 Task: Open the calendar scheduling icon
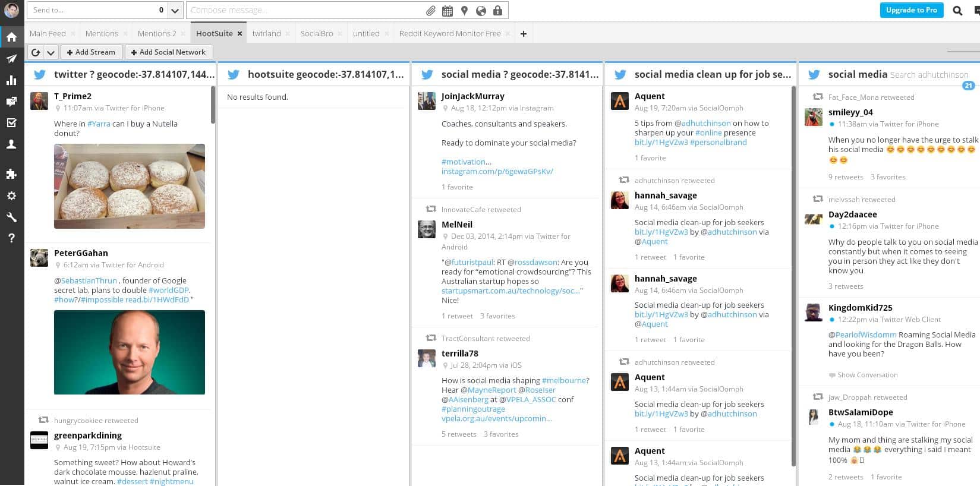(x=448, y=11)
